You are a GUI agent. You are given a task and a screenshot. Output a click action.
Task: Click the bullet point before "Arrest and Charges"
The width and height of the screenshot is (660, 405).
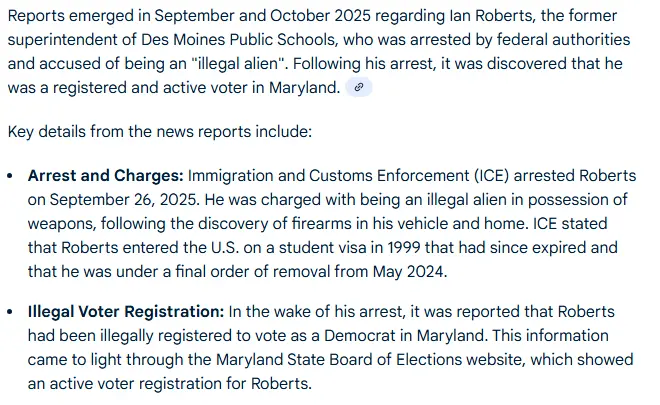[11, 176]
